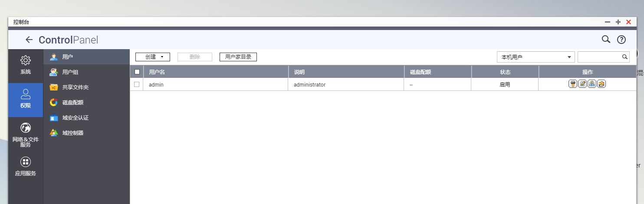
Task: Change password for admin (key icon)
Action: [573, 84]
